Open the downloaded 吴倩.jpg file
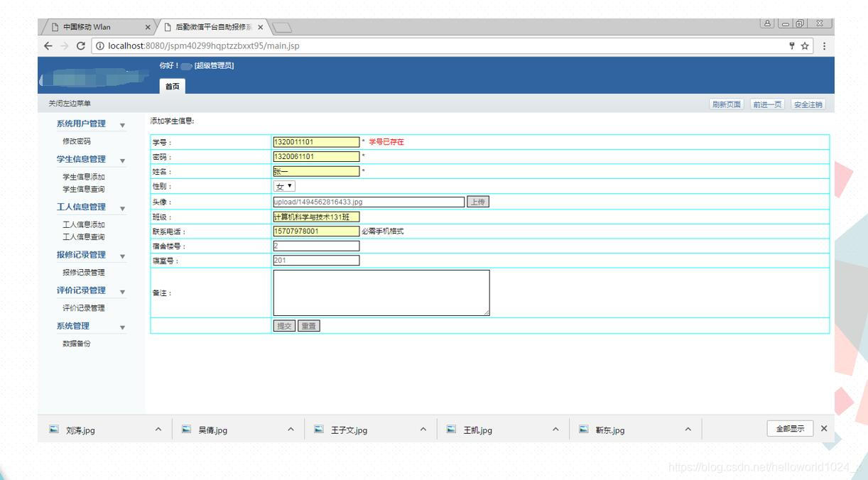The height and width of the screenshot is (480, 868). pos(213,430)
